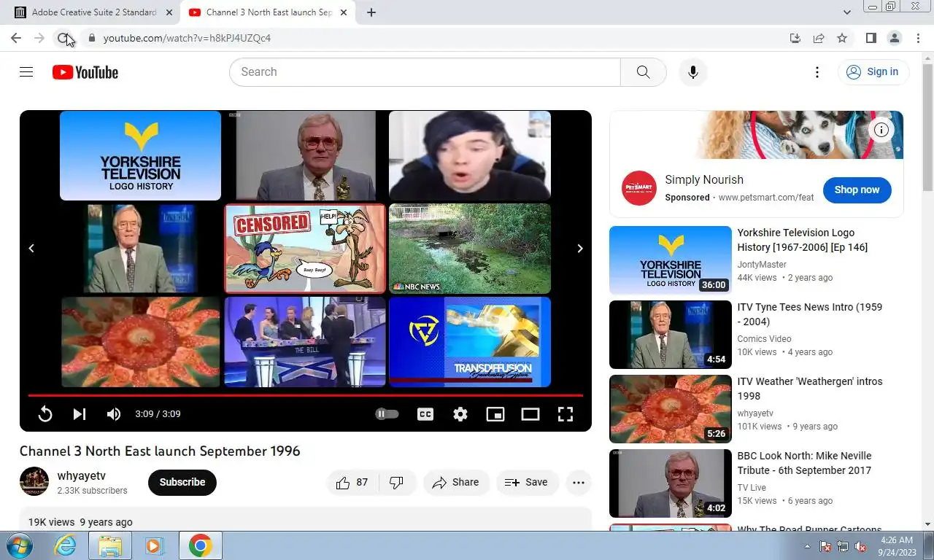Click the search magnifier button
This screenshot has width=934, height=560.
(643, 72)
